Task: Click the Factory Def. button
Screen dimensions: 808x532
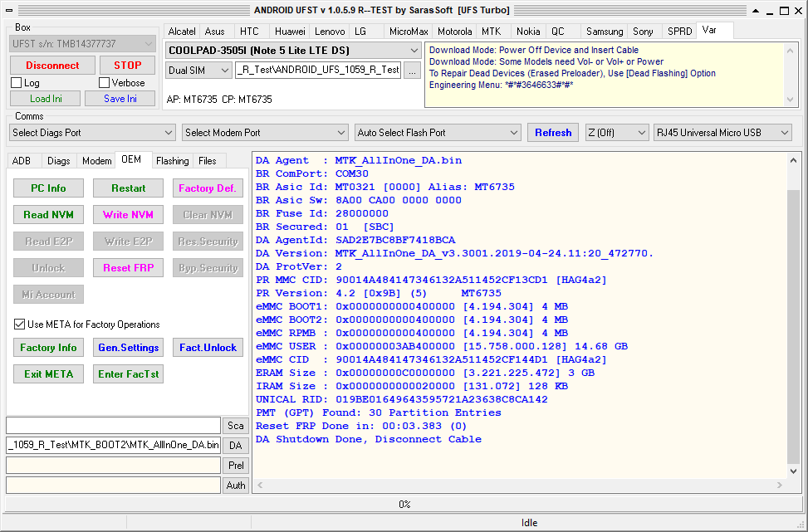Action: 208,188
